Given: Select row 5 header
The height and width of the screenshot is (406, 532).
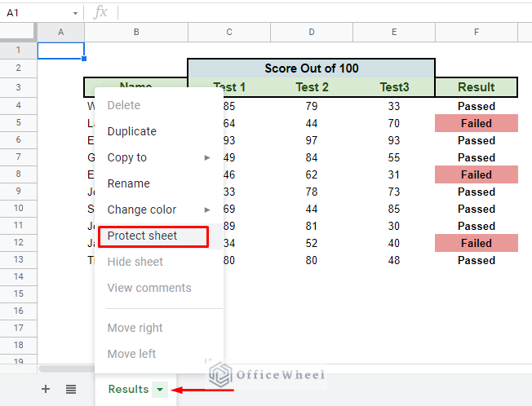Looking at the screenshot, I should point(18,122).
